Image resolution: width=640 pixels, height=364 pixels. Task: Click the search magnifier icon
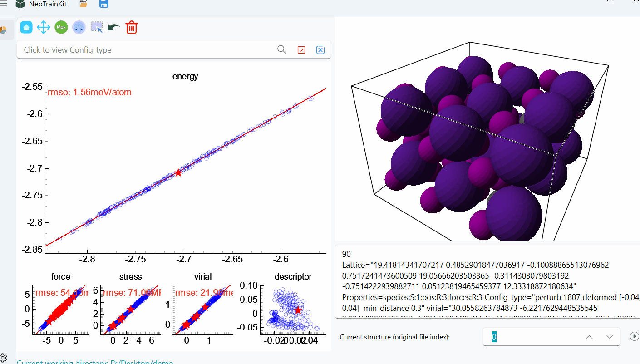pyautogui.click(x=282, y=49)
